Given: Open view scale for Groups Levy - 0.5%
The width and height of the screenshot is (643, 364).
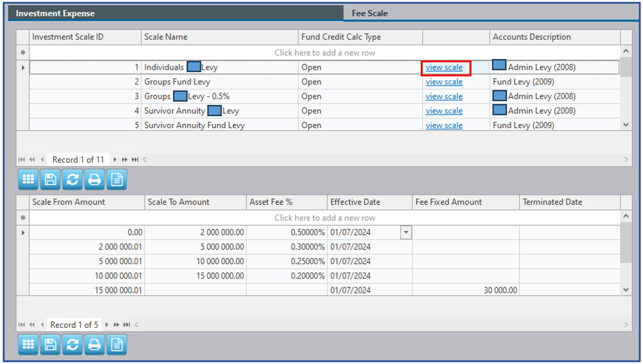Looking at the screenshot, I should coord(444,97).
